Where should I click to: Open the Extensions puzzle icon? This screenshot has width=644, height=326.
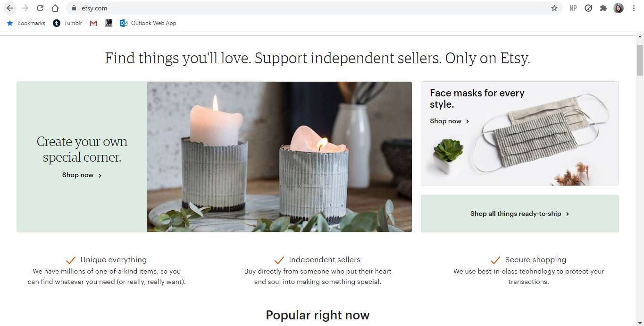coord(603,8)
